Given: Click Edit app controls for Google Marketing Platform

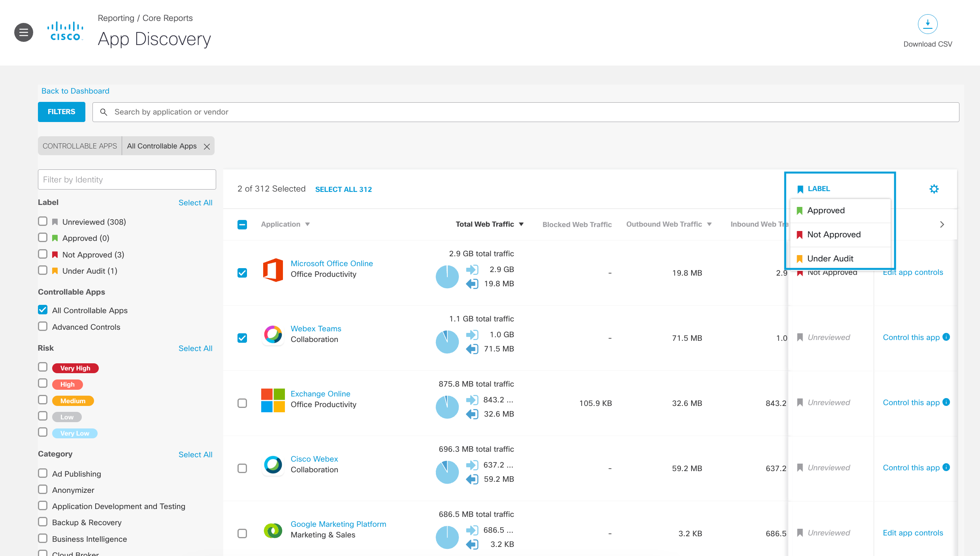Looking at the screenshot, I should coord(913,533).
